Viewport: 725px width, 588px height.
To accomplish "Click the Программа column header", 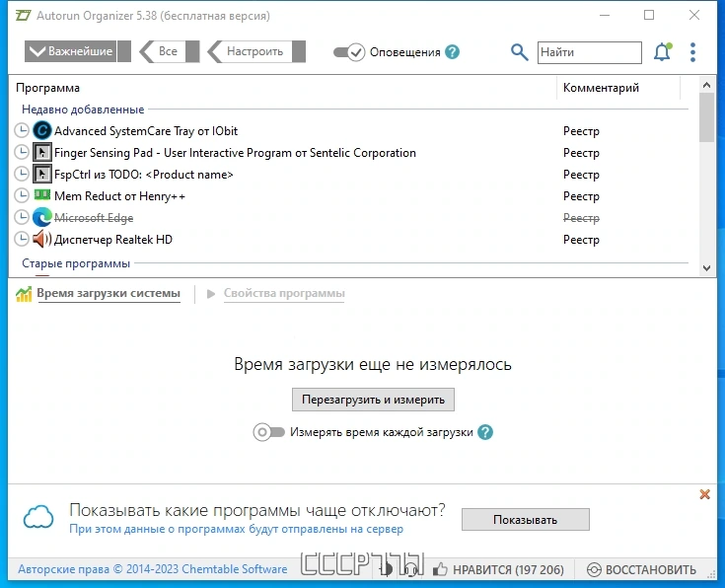I will tap(47, 88).
